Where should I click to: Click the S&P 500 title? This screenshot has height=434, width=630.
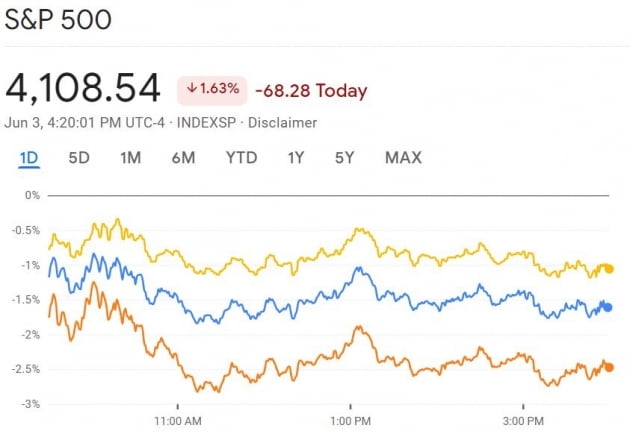59,20
